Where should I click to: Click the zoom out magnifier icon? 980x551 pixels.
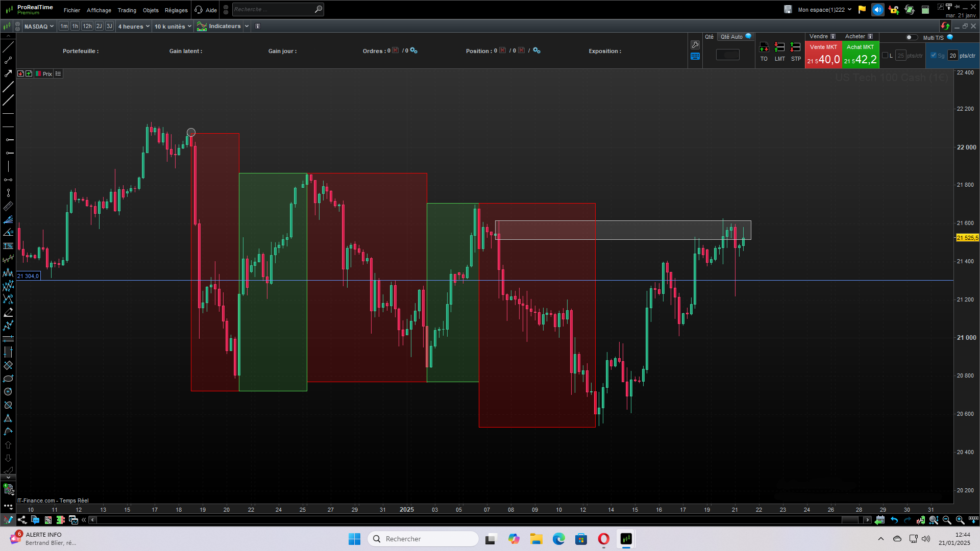(947, 520)
